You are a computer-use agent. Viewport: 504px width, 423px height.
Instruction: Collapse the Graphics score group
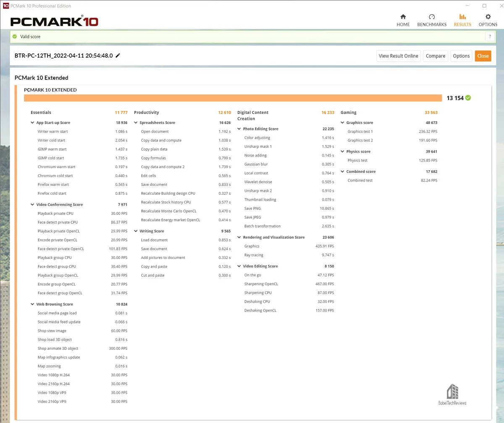click(x=343, y=123)
